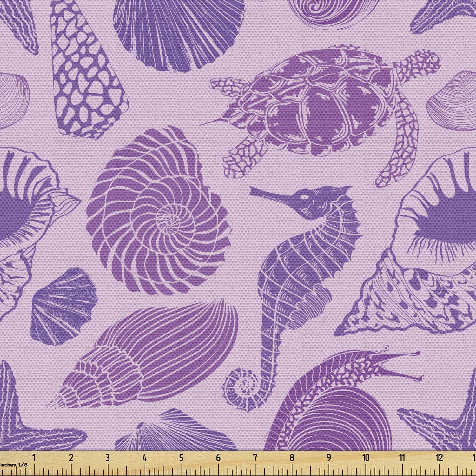Screen dimensions: 476x476
Task: Click the number 5 on the ruler
Action: point(181,458)
